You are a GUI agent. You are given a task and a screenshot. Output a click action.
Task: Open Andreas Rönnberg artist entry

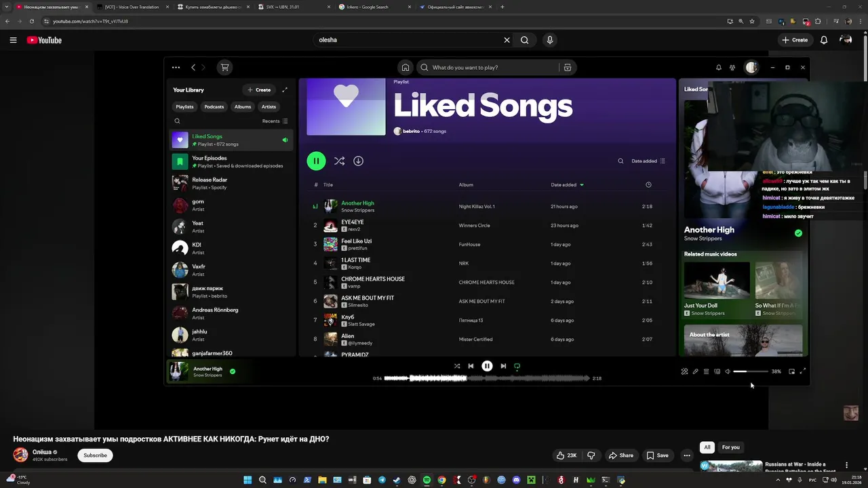click(231, 314)
